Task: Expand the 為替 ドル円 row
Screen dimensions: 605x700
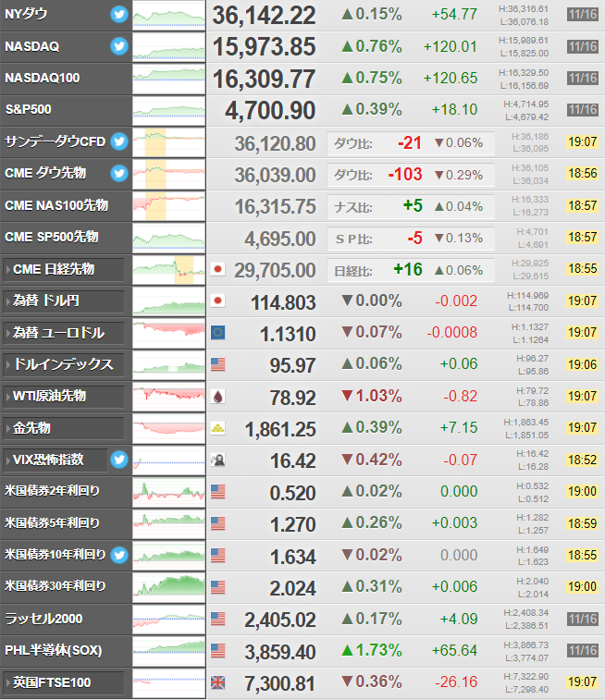Action: [64, 301]
